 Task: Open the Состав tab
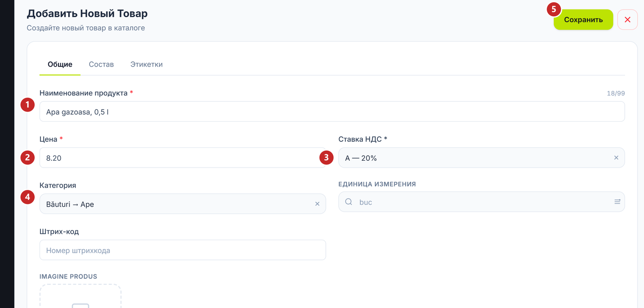[101, 64]
